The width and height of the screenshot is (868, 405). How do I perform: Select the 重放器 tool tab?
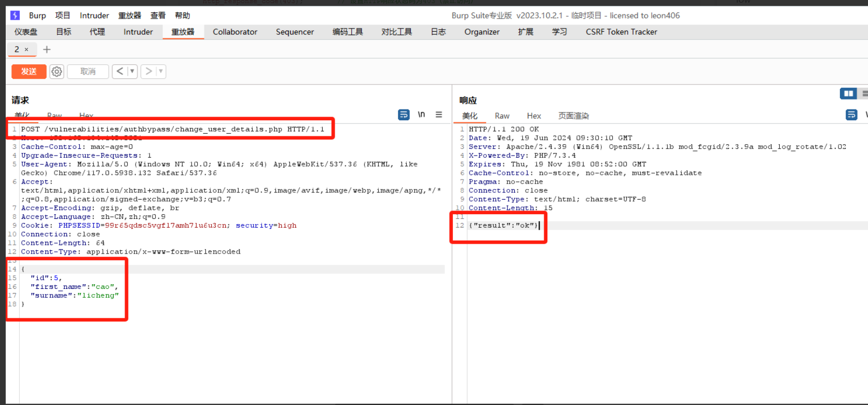click(183, 32)
